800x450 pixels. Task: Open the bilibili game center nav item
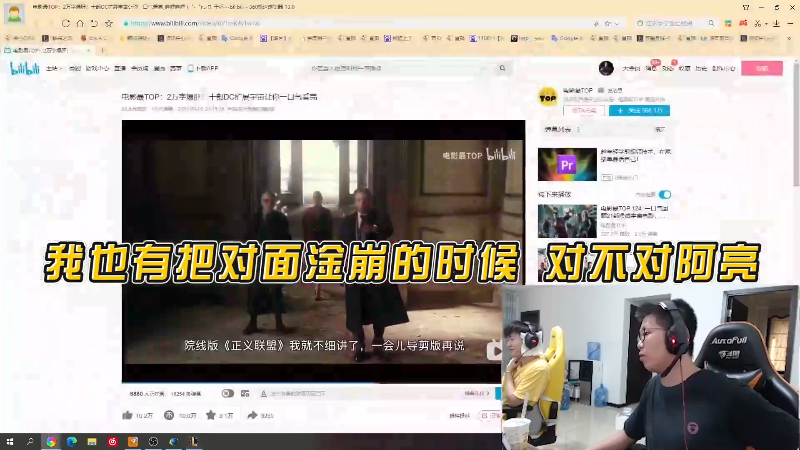point(97,68)
